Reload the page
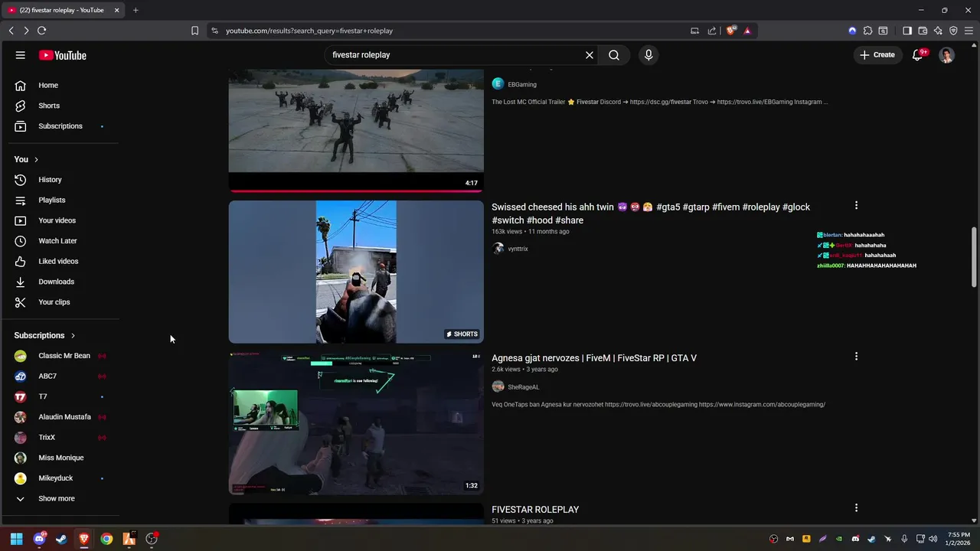980x551 pixels. tap(41, 31)
